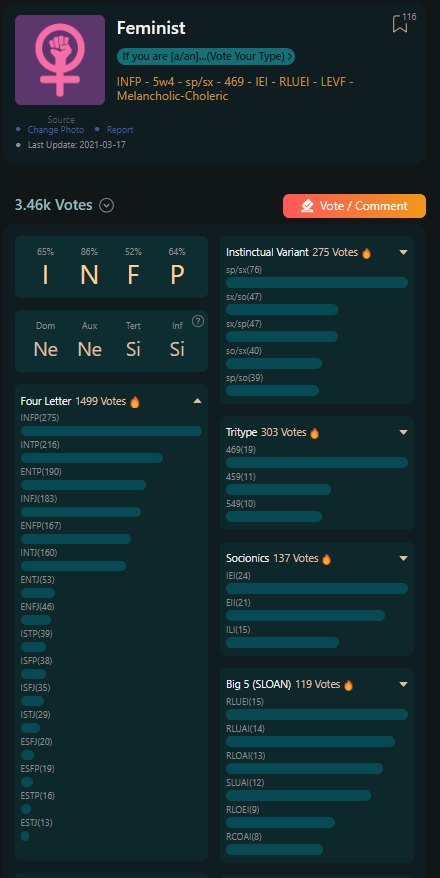This screenshot has height=878, width=440.
Task: Click the Report link
Action: pyautogui.click(x=120, y=129)
